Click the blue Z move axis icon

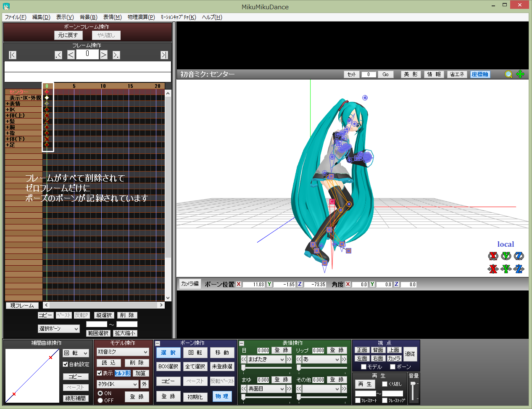pos(519,269)
